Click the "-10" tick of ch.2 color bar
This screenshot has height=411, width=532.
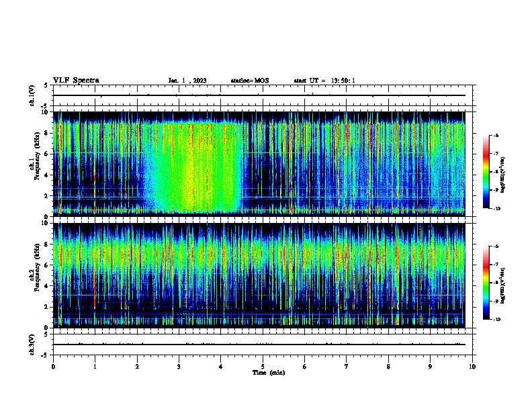[496, 320]
